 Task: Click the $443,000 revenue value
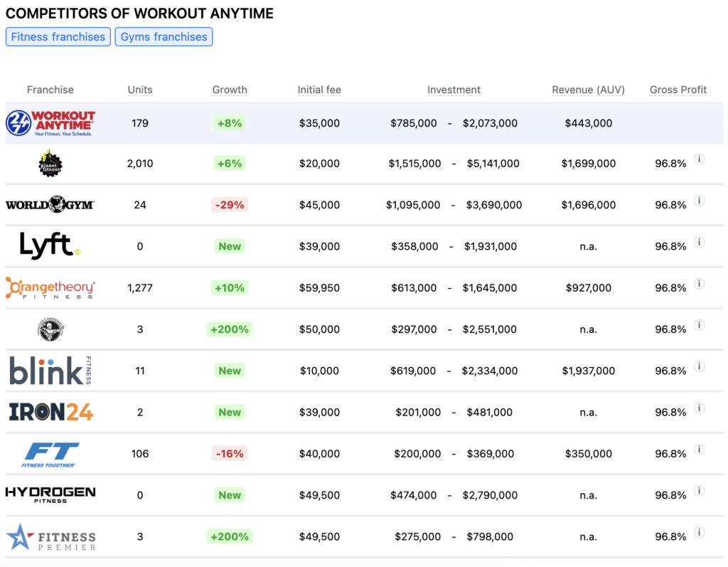click(588, 123)
